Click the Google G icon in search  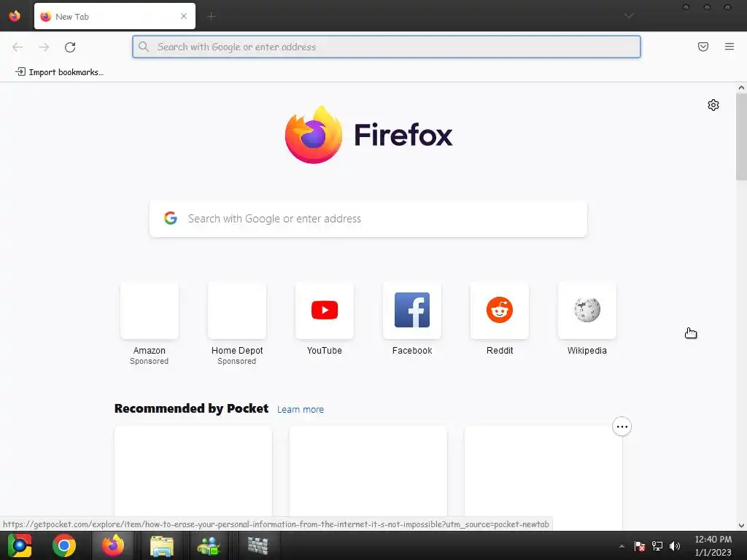click(171, 218)
